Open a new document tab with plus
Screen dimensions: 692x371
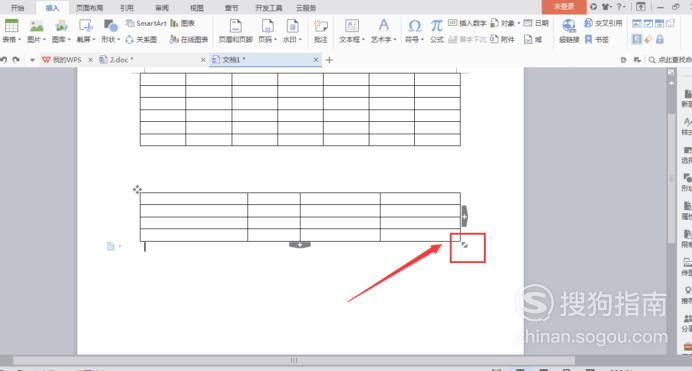(x=329, y=60)
